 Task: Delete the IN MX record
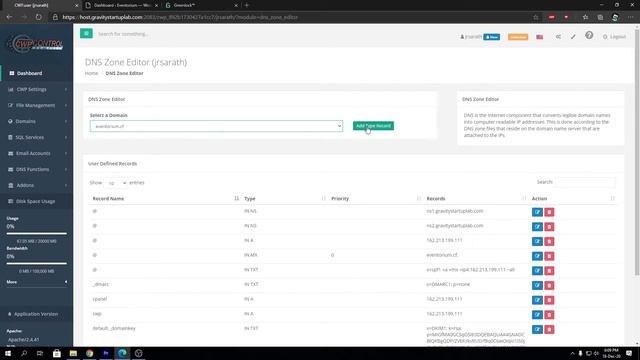549,256
